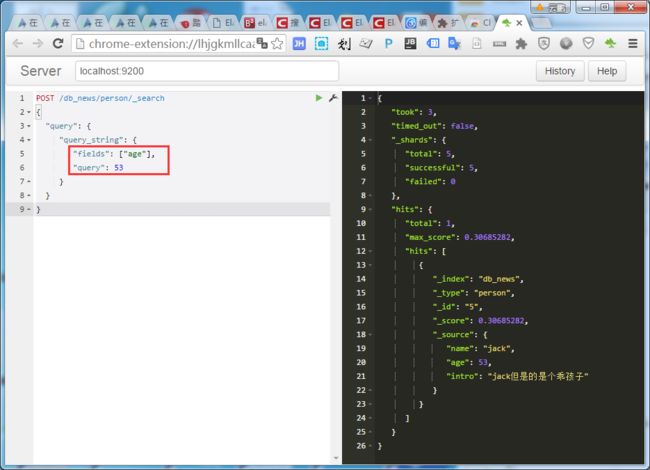
Task: Open the red C 搜 tab
Action: tap(288, 23)
